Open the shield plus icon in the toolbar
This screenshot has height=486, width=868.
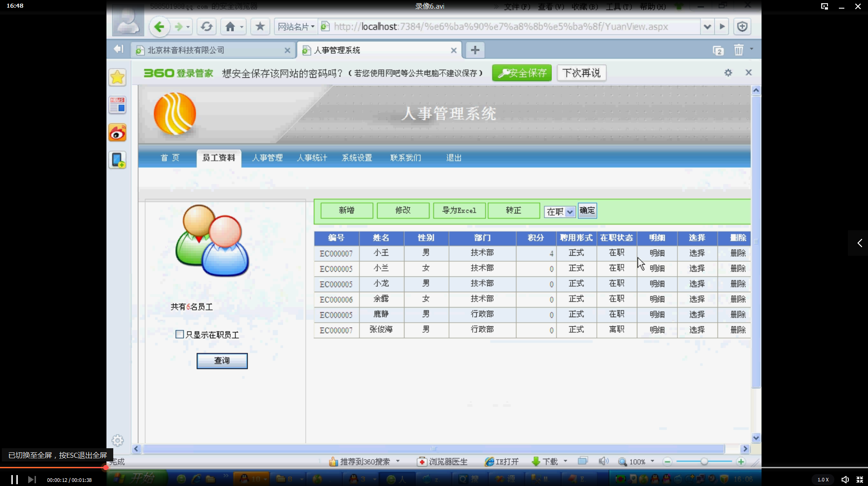pyautogui.click(x=742, y=27)
